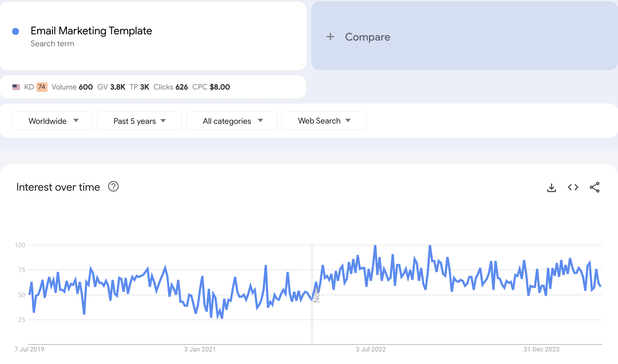Open the Worldwide region dropdown
The height and width of the screenshot is (364, 618).
[52, 121]
